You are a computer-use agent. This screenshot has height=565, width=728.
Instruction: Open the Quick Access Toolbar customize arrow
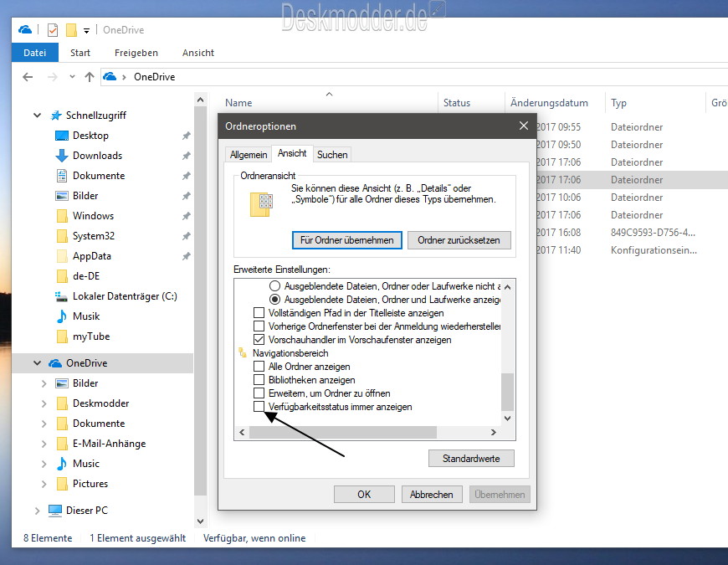tap(86, 31)
